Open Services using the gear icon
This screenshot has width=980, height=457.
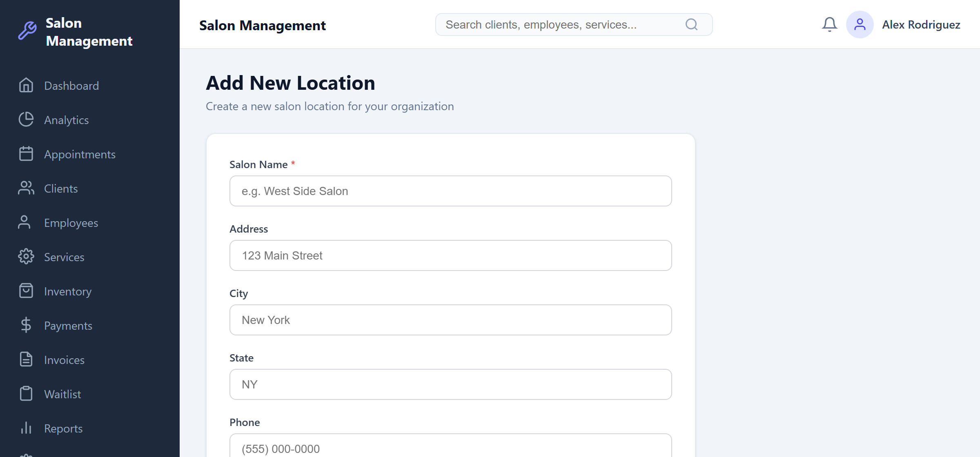26,257
